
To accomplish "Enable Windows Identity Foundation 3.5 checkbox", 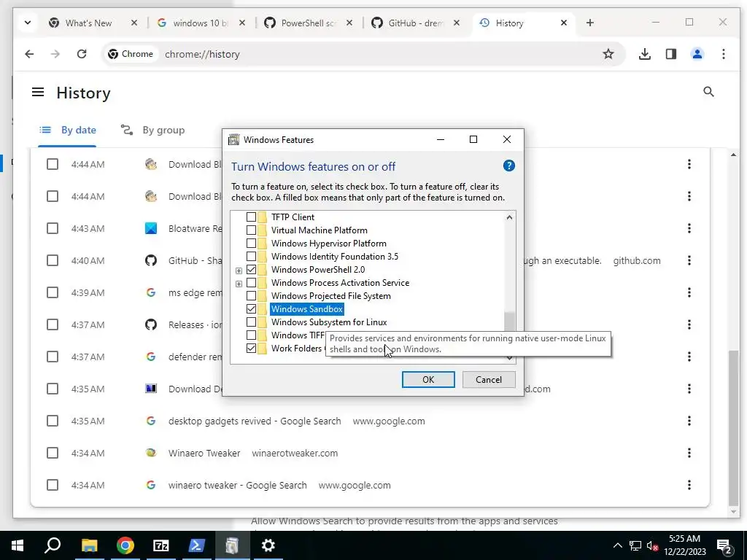I will click(251, 257).
